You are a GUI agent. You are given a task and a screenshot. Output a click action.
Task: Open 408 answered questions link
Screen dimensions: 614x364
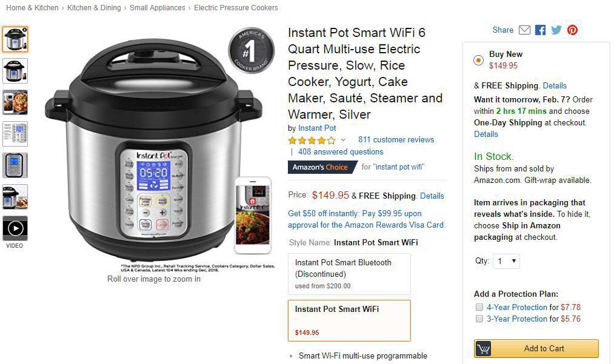[x=341, y=152]
